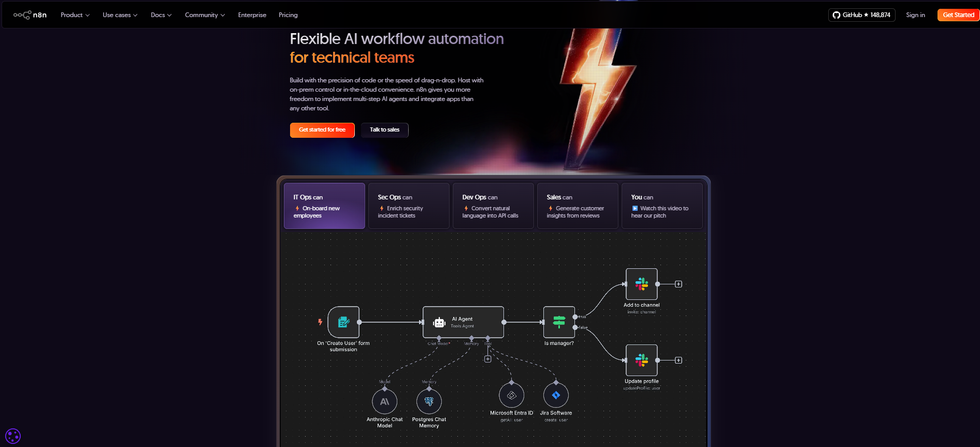Click the 'Is manager?' condition node icon
The height and width of the screenshot is (447, 980).
coord(559,322)
